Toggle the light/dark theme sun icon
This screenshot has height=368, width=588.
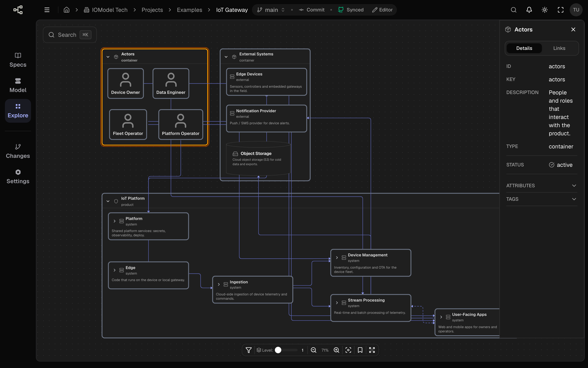[x=545, y=10]
